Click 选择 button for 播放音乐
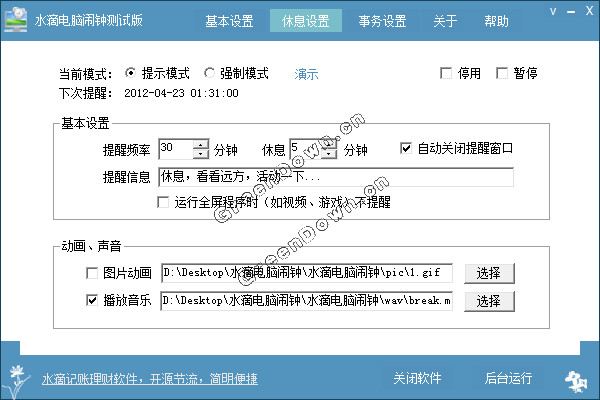 [x=489, y=301]
